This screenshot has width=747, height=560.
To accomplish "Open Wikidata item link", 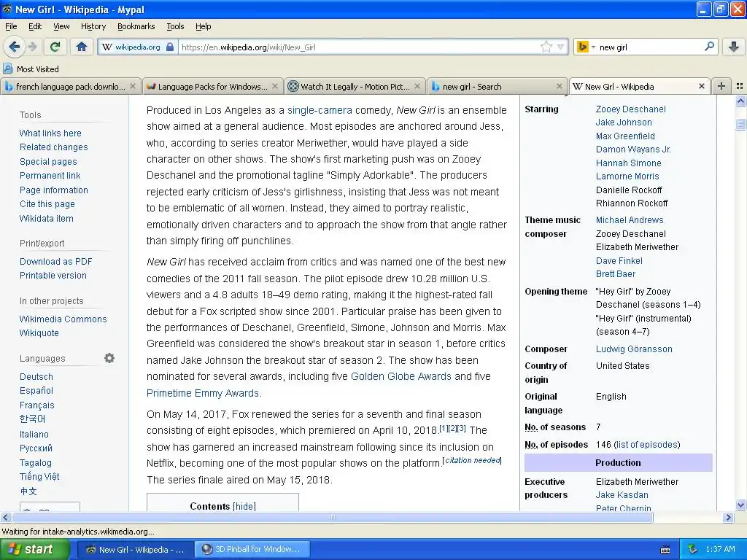I will pos(46,218).
